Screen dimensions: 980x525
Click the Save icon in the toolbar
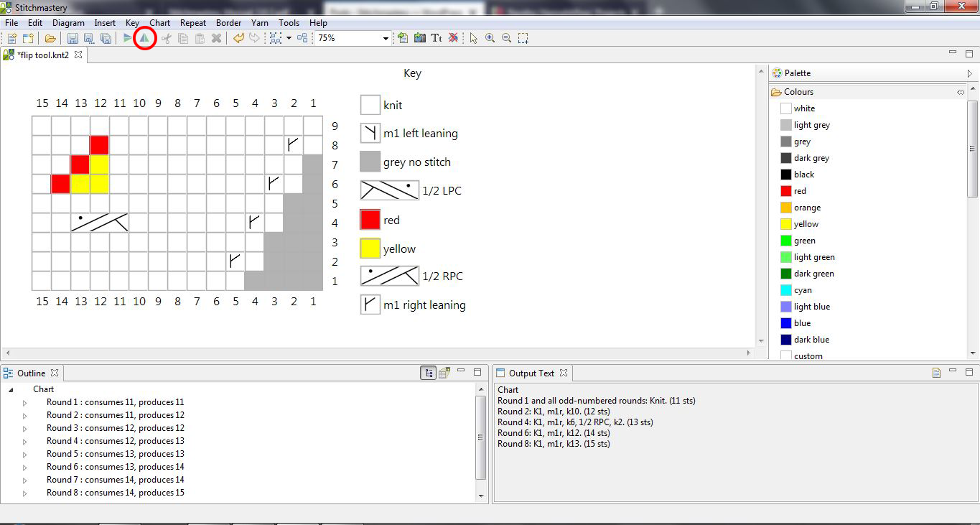[x=73, y=38]
